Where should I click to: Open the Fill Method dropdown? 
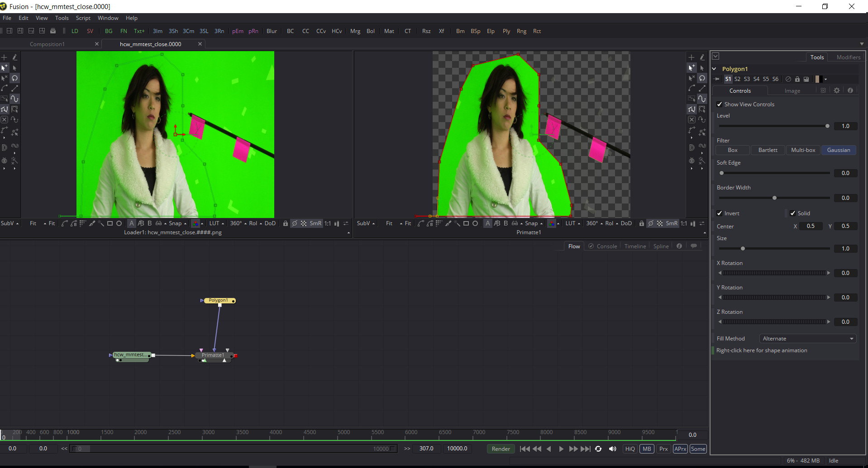(807, 339)
